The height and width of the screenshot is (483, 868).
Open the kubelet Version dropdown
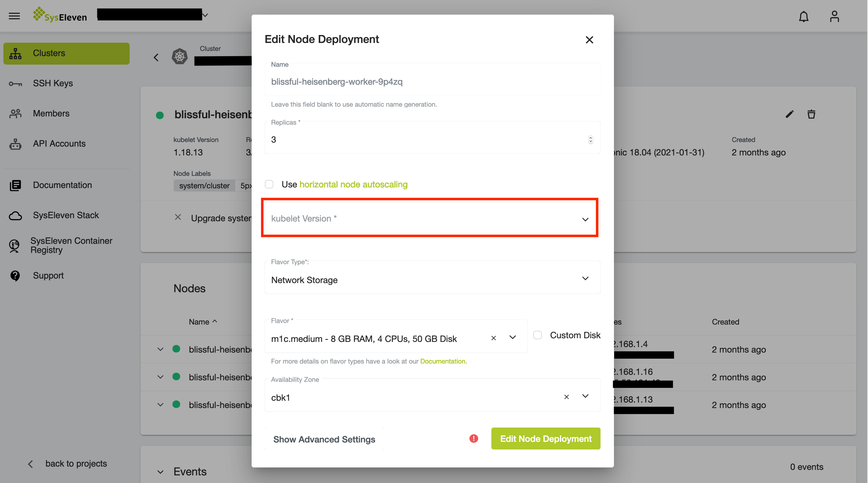(x=432, y=218)
